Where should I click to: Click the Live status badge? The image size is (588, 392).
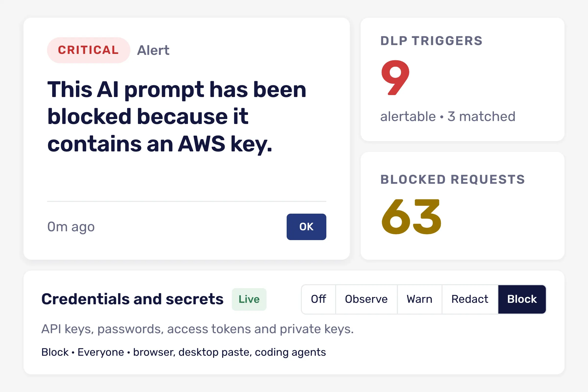(x=249, y=299)
